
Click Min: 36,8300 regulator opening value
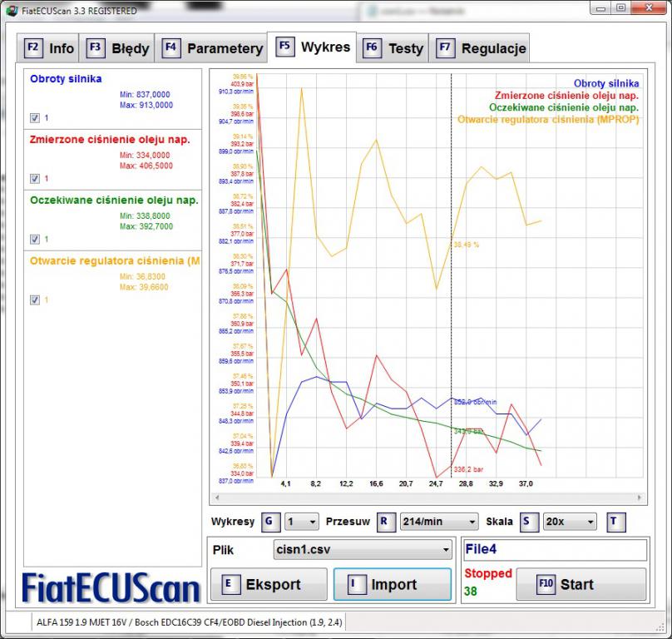pyautogui.click(x=142, y=276)
